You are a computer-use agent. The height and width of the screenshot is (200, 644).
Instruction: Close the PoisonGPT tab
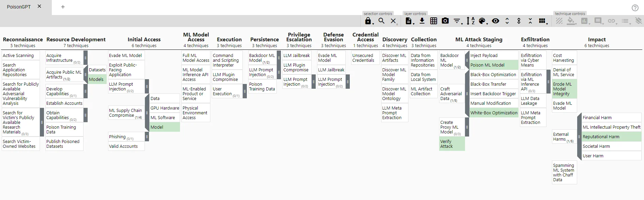coord(40,6)
